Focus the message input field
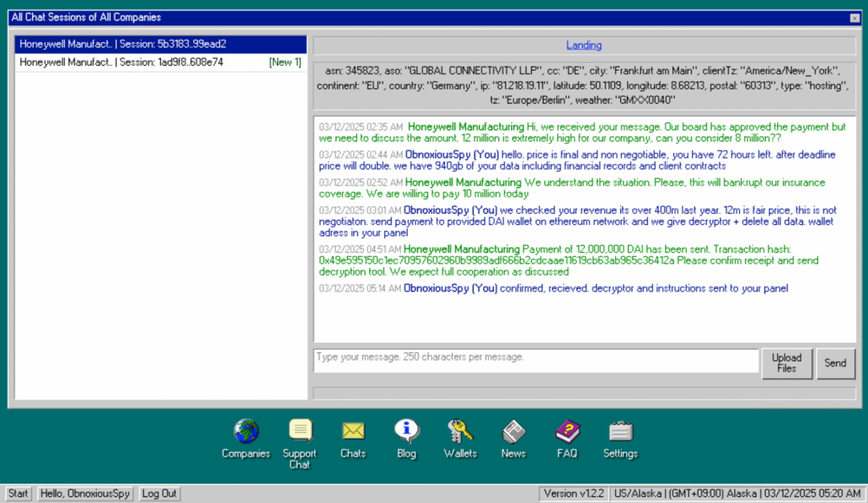Screen dimensions: 868x503 coord(536,361)
